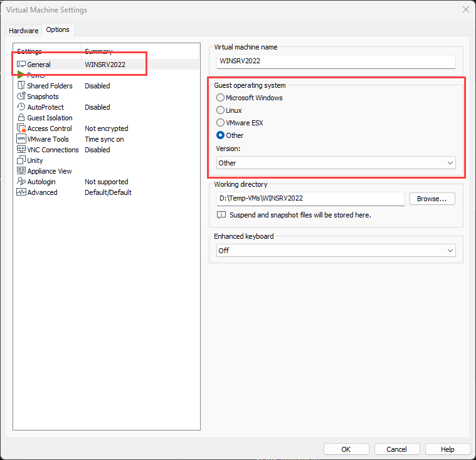Click the Time sync on summary
This screenshot has width=476, height=460.
(105, 139)
